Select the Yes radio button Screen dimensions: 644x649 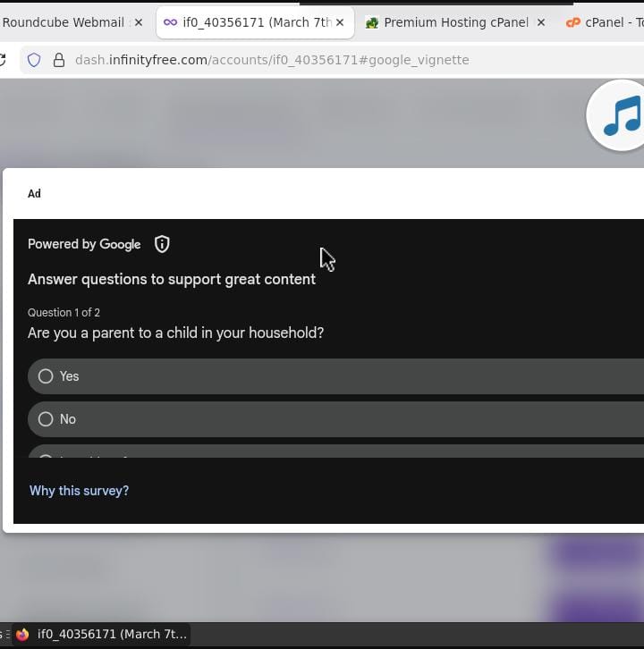tap(46, 376)
